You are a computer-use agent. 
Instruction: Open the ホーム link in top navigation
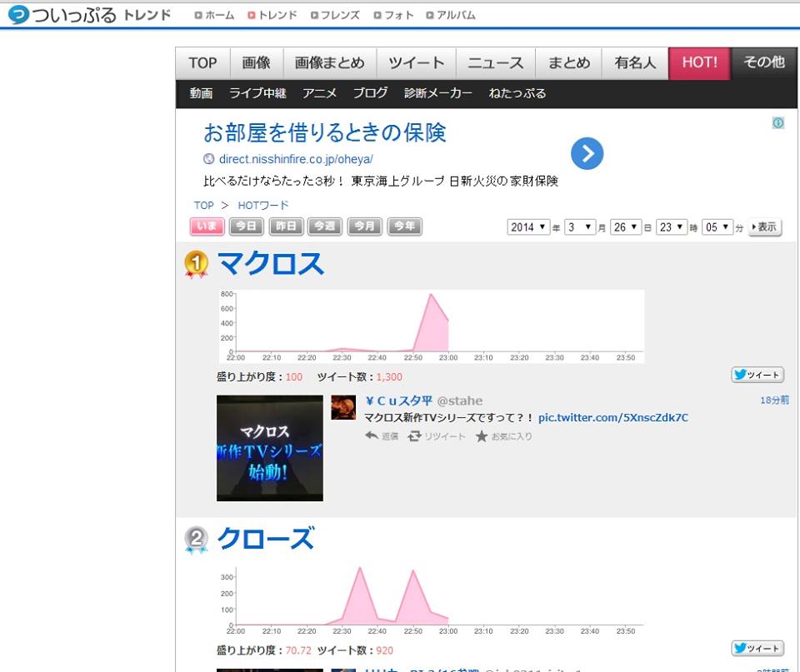coord(215,15)
